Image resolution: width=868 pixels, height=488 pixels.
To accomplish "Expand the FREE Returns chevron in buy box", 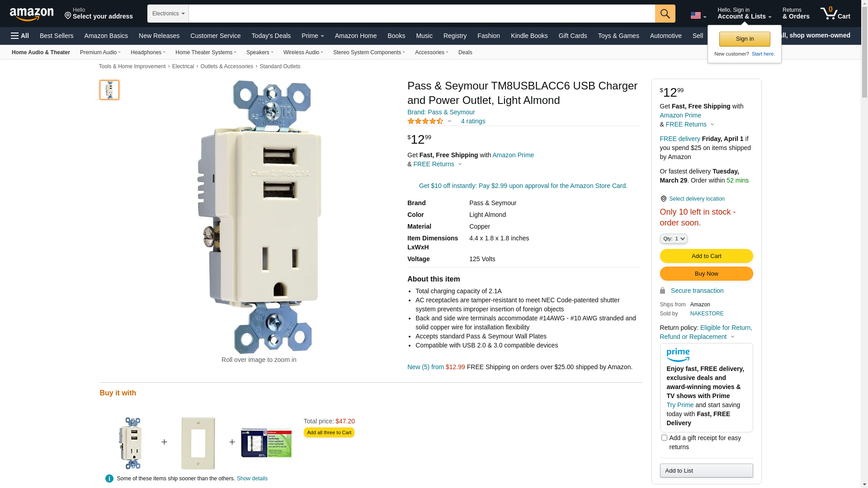I will point(712,124).
